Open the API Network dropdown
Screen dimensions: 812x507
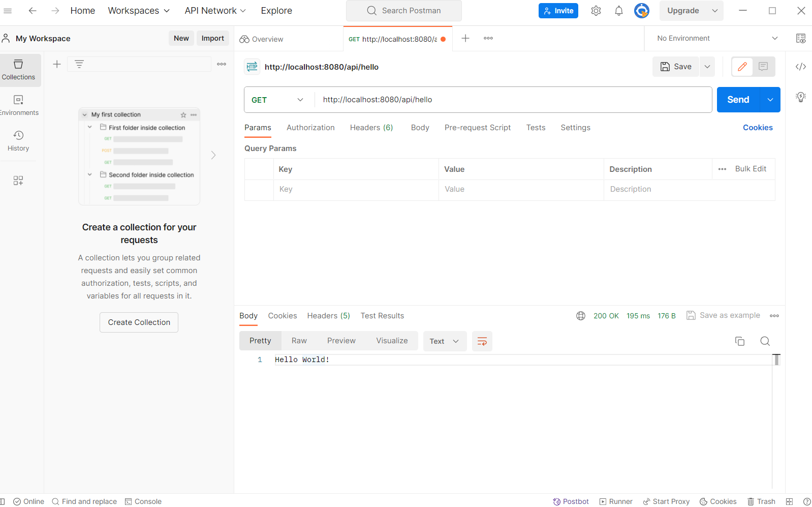pyautogui.click(x=215, y=11)
